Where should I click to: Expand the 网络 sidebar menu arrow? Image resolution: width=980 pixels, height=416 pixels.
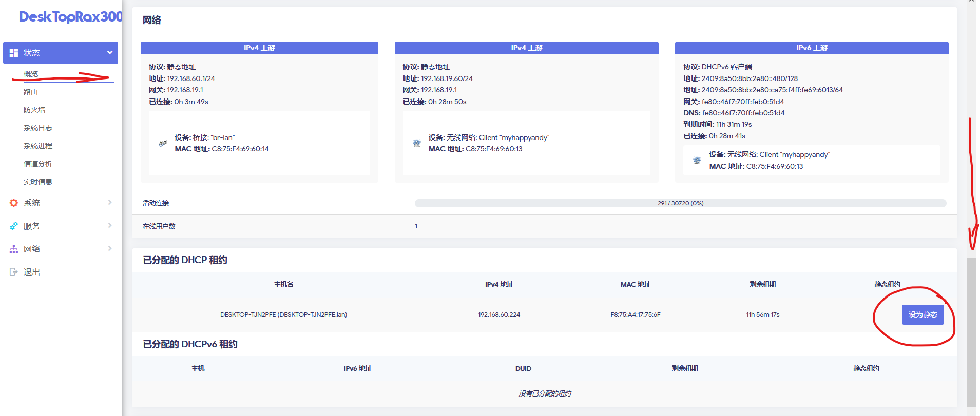tap(109, 248)
